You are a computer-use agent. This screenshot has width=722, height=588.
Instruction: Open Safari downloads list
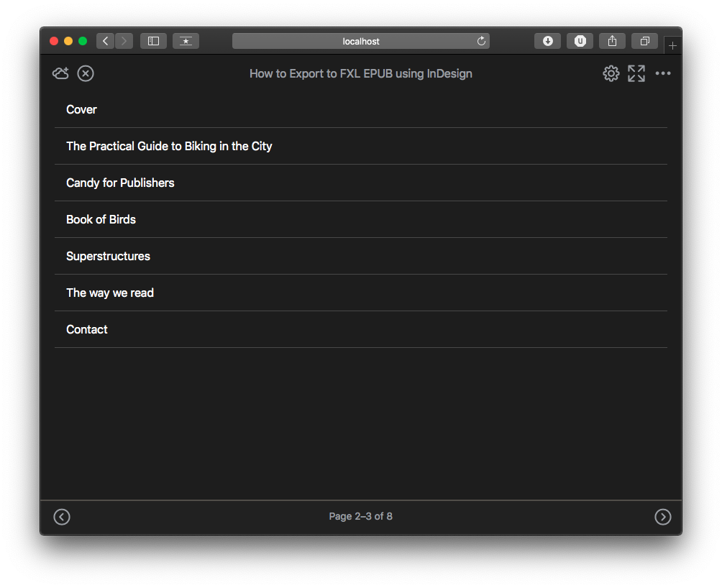point(547,41)
